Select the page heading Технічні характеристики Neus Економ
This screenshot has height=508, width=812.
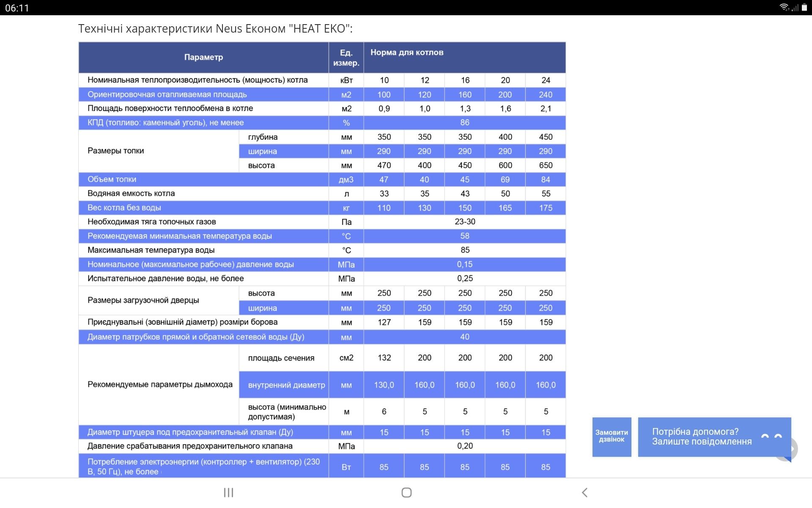[x=215, y=29]
